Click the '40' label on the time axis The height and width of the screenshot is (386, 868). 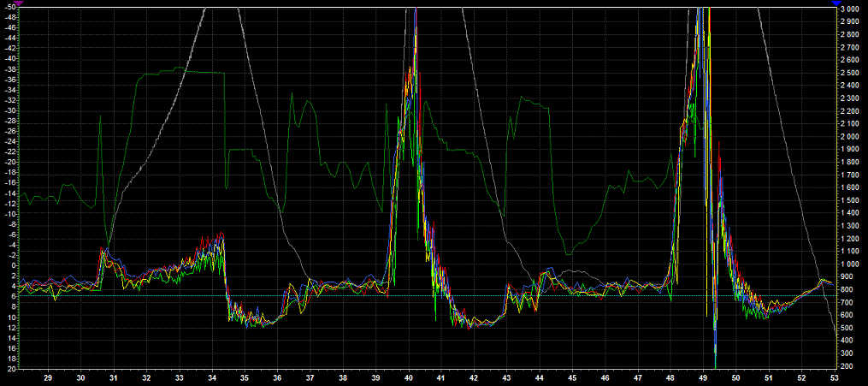pos(409,377)
